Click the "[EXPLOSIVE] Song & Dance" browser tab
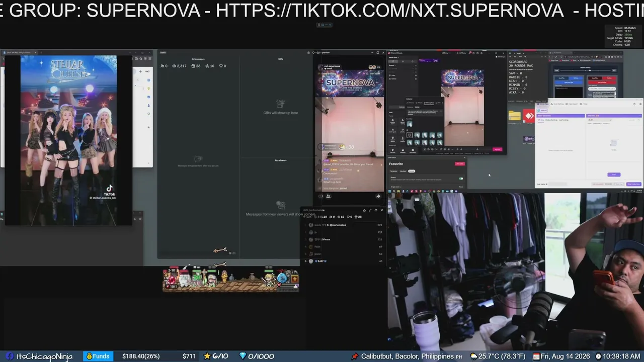The height and width of the screenshot is (362, 644). click(x=20, y=52)
